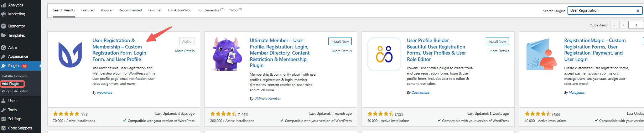Click the Active button on User Registration

click(187, 41)
